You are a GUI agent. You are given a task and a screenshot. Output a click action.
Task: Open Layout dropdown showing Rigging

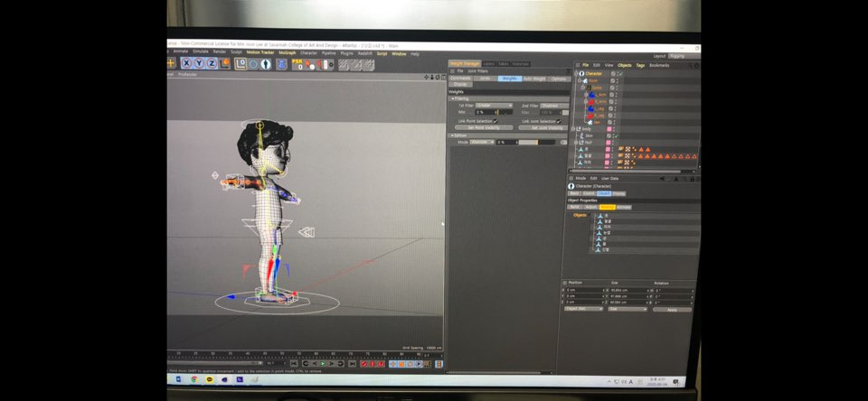(x=684, y=56)
